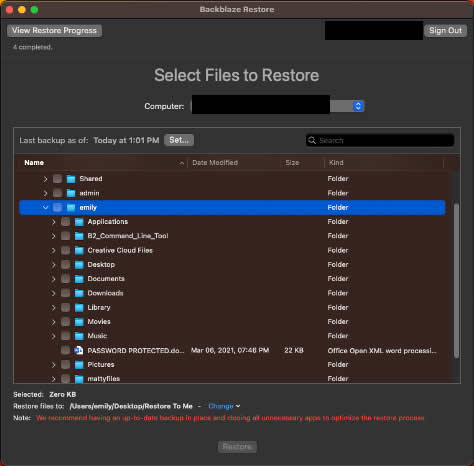Select the PASSWORD PROTECTED file checkbox
The width and height of the screenshot is (474, 466).
pos(66,350)
